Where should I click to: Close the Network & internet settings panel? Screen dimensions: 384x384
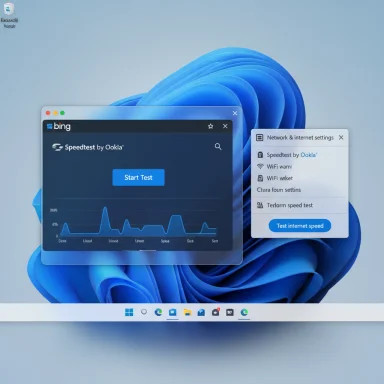point(341,137)
